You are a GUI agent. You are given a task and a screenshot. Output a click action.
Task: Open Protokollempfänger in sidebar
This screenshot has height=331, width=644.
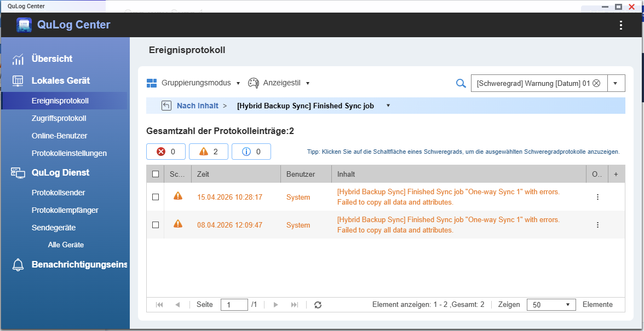coord(65,210)
